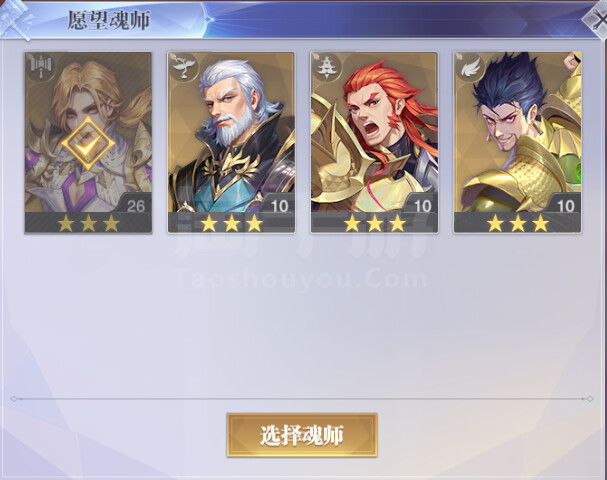Click the class emblem on blonde hero card
This screenshot has width=607, height=480.
[41, 67]
